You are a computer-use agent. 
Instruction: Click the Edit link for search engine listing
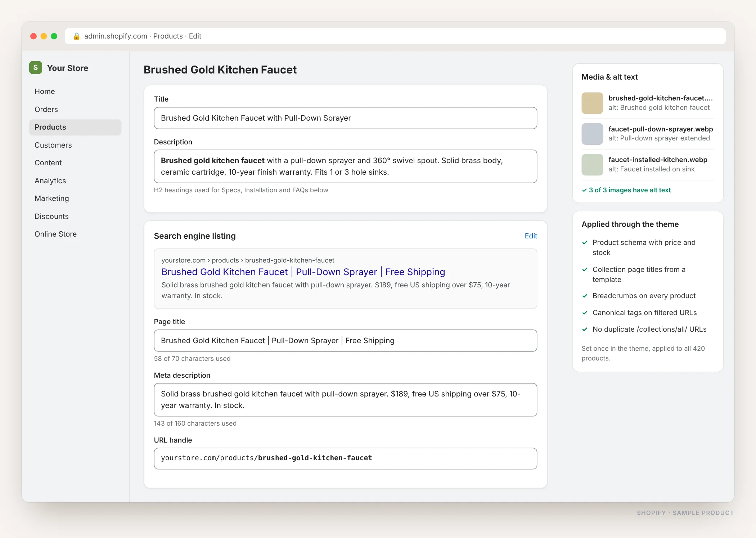pos(531,236)
